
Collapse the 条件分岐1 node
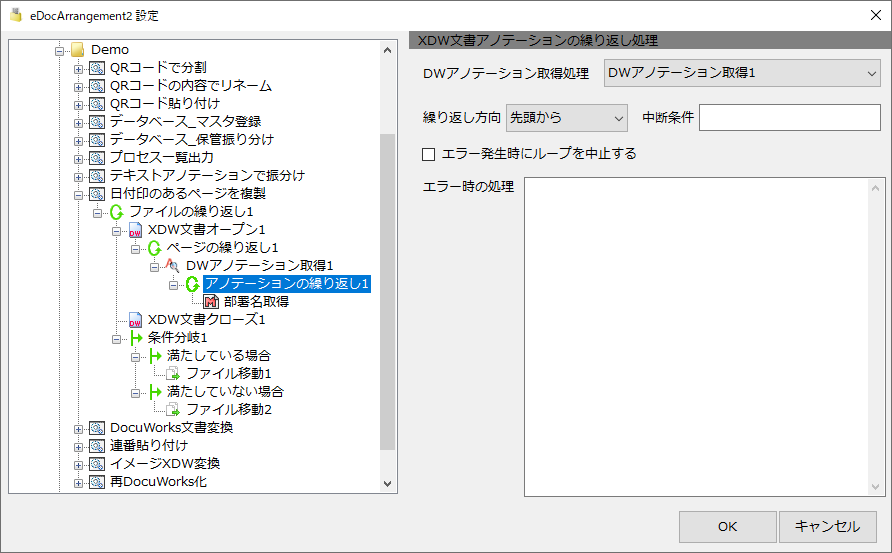(117, 339)
